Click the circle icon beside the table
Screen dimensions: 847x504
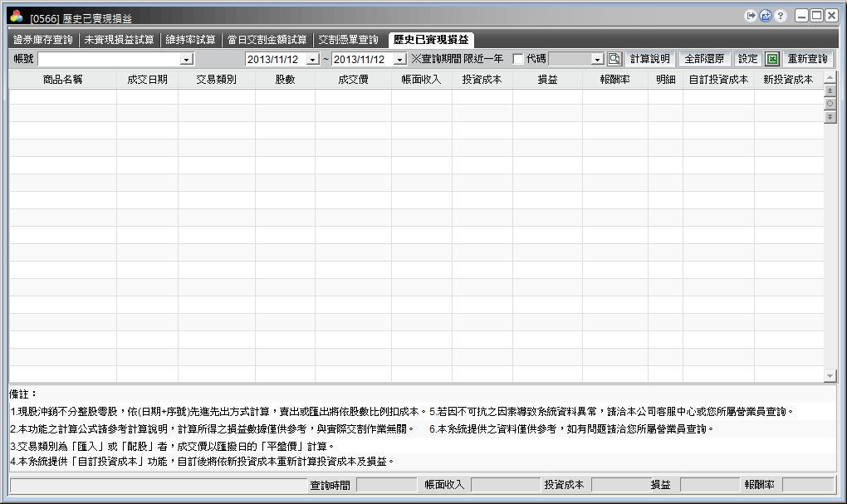click(x=830, y=104)
